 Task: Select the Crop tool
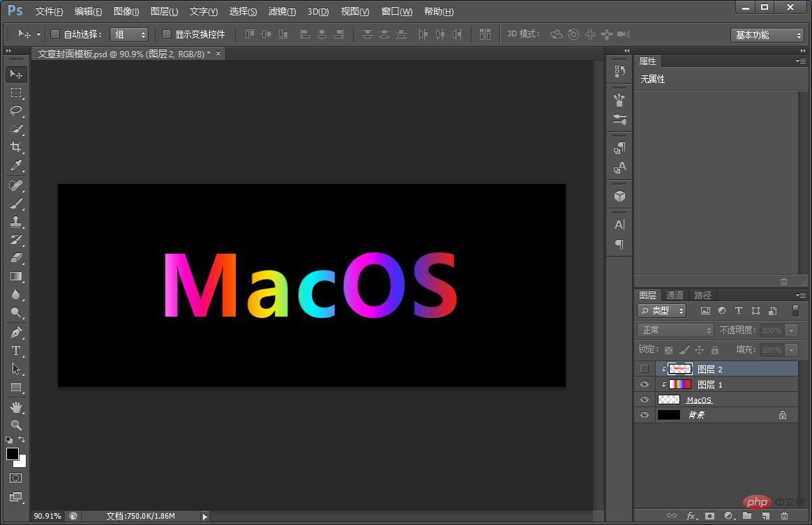point(16,147)
